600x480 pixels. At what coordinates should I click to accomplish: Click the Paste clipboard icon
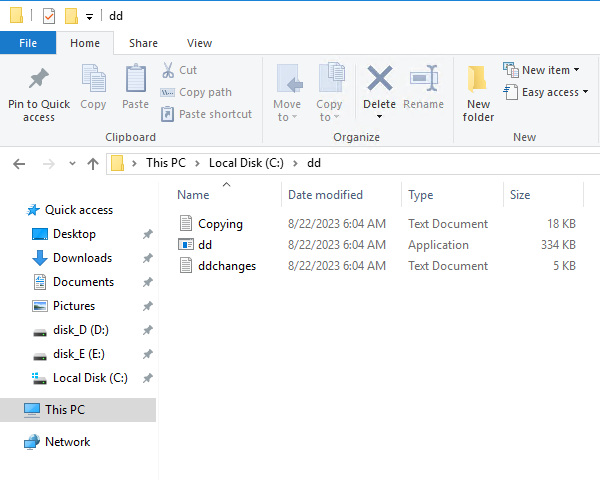[135, 78]
